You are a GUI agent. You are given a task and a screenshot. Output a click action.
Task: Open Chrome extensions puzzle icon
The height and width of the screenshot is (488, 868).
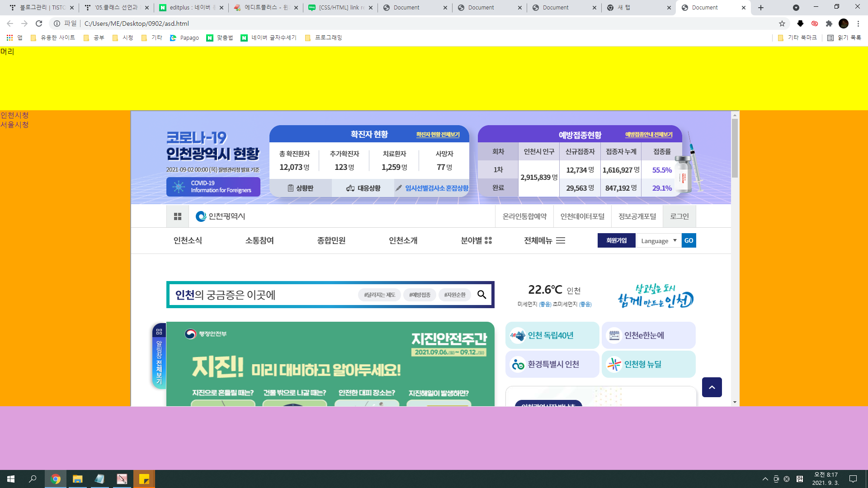click(829, 23)
